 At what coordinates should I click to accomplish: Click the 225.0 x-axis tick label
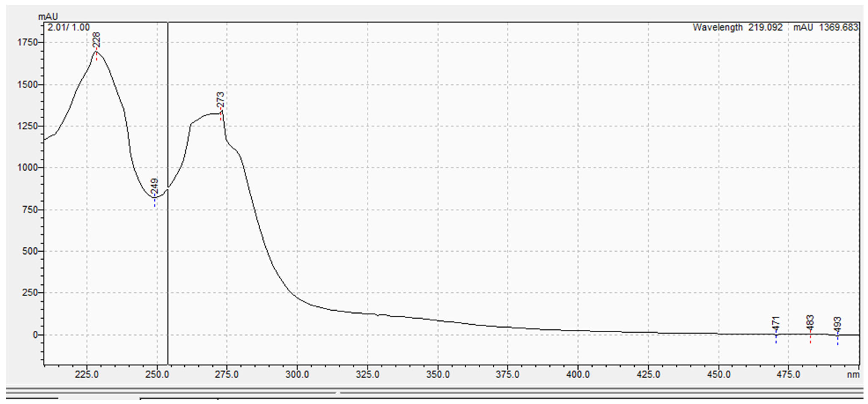(x=87, y=375)
